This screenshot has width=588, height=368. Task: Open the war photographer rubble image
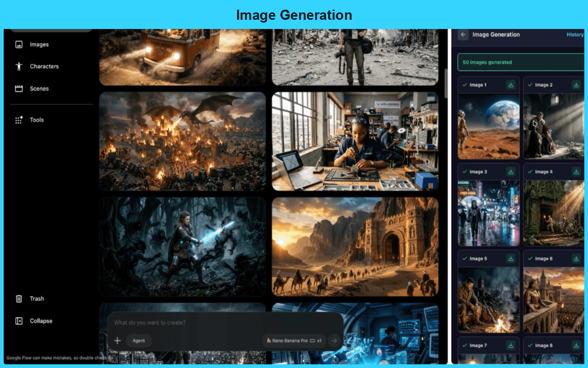click(x=355, y=57)
